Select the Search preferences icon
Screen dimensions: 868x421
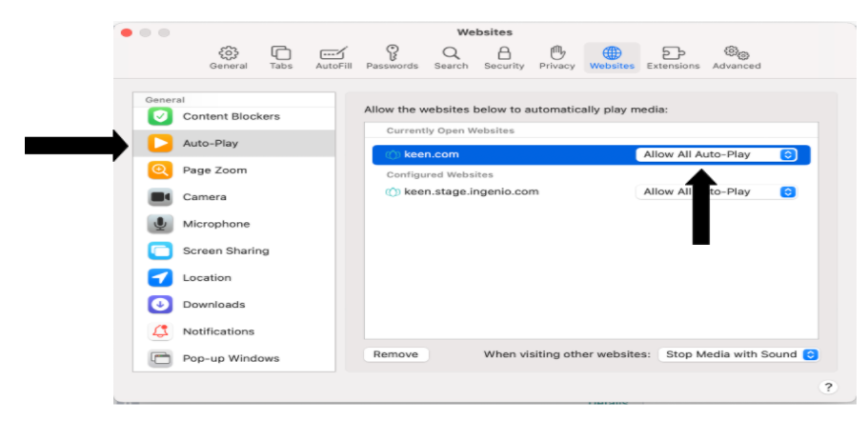pyautogui.click(x=451, y=57)
